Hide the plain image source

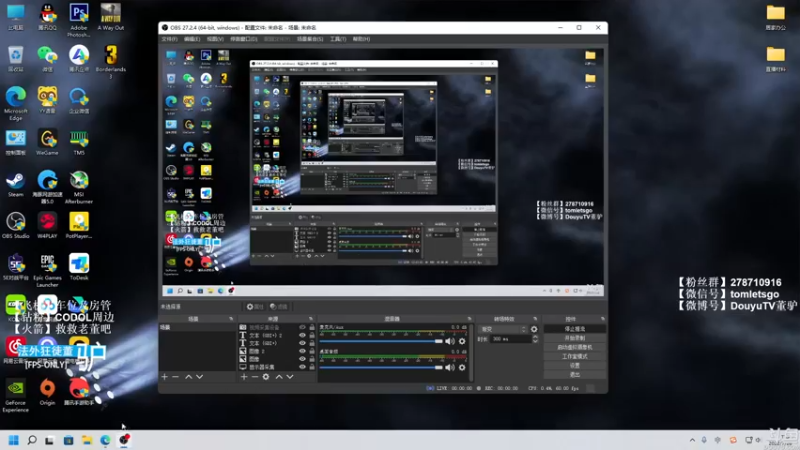tap(302, 359)
